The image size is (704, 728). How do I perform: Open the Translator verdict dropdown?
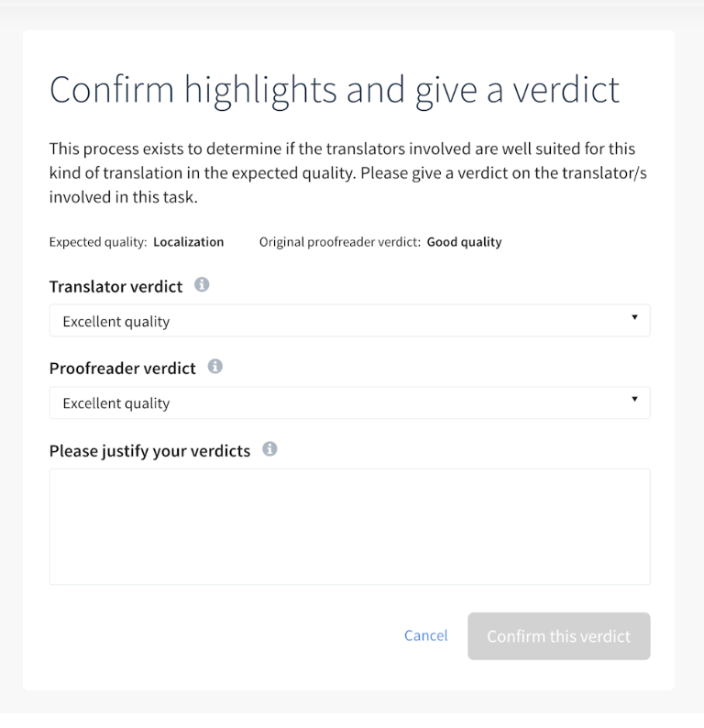(349, 321)
